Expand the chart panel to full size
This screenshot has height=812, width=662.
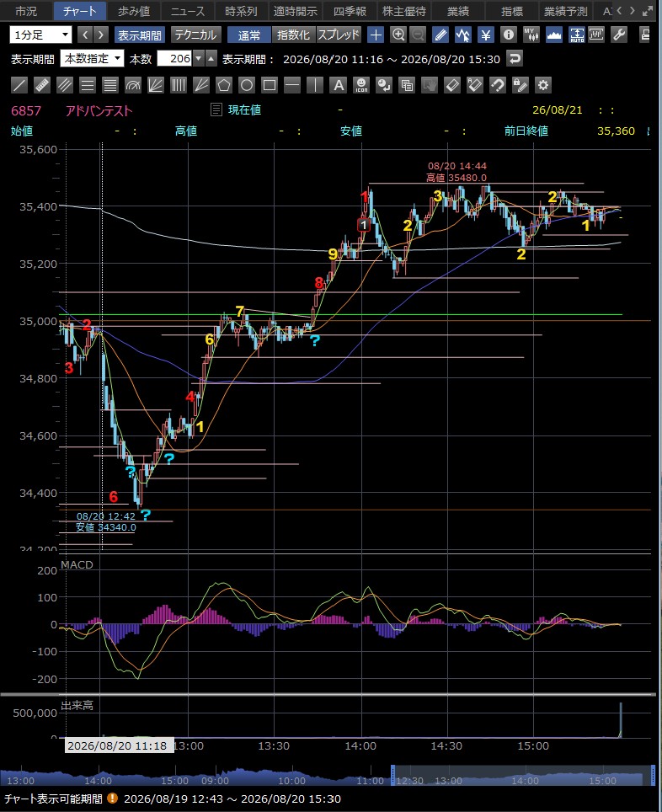coord(648,11)
